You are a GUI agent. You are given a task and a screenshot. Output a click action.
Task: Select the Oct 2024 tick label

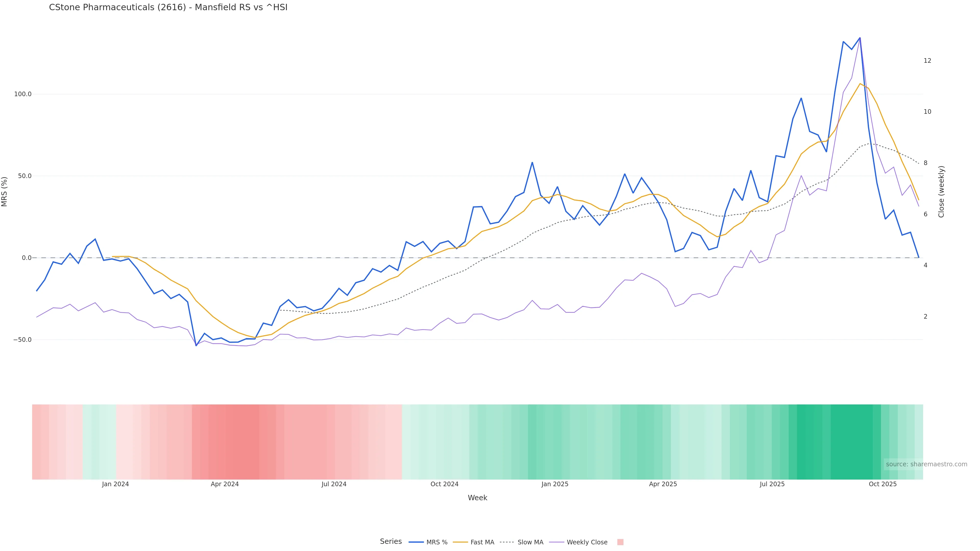(444, 484)
